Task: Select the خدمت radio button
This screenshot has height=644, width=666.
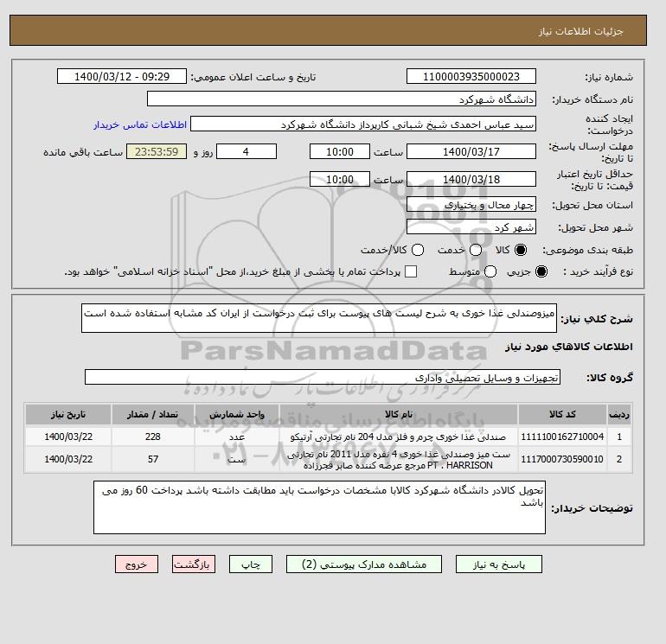Action: tap(476, 250)
